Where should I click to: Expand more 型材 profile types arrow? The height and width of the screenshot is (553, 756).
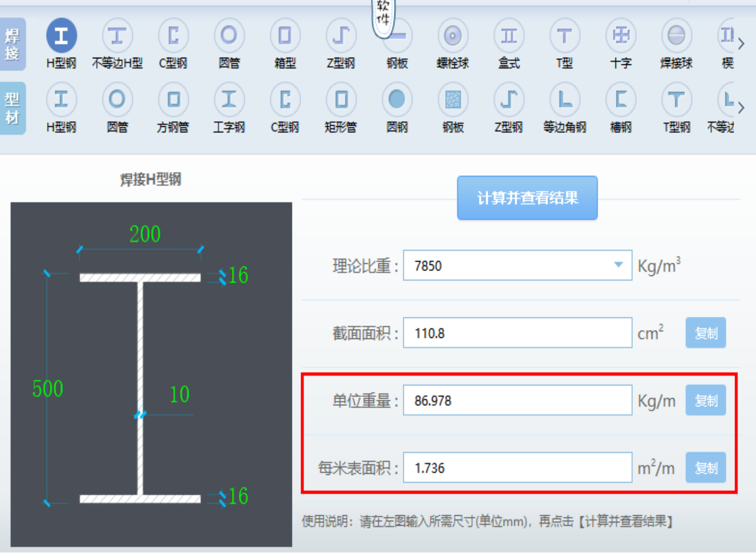point(741,108)
